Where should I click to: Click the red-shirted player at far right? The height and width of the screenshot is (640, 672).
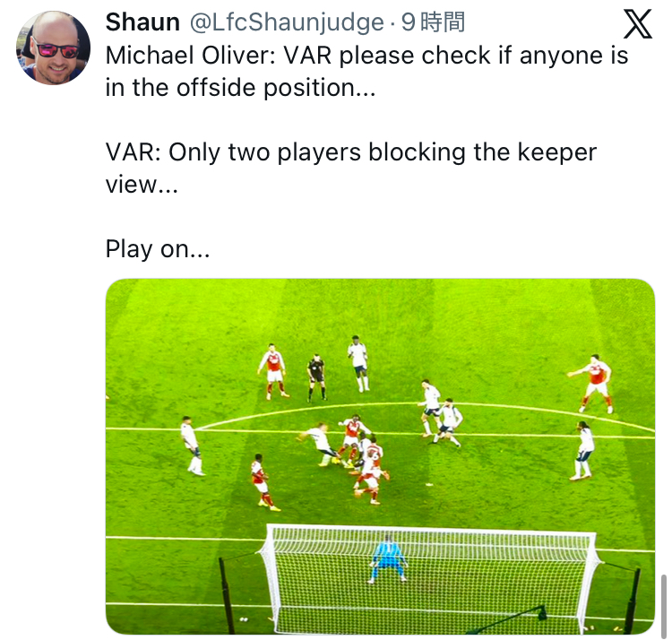[x=593, y=384]
